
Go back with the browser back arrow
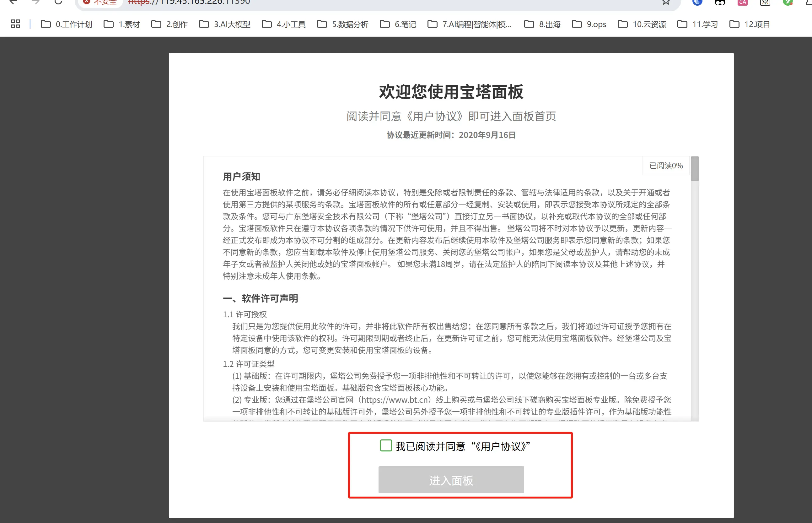(13, 2)
